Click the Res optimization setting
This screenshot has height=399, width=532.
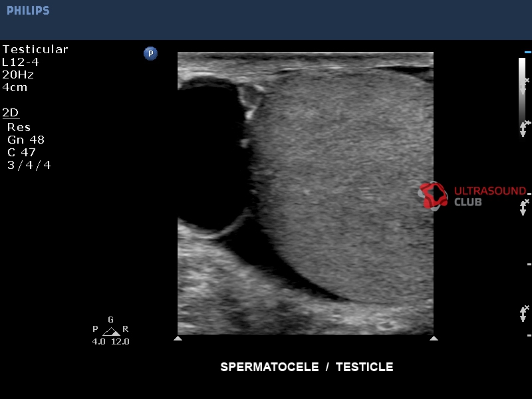point(19,127)
